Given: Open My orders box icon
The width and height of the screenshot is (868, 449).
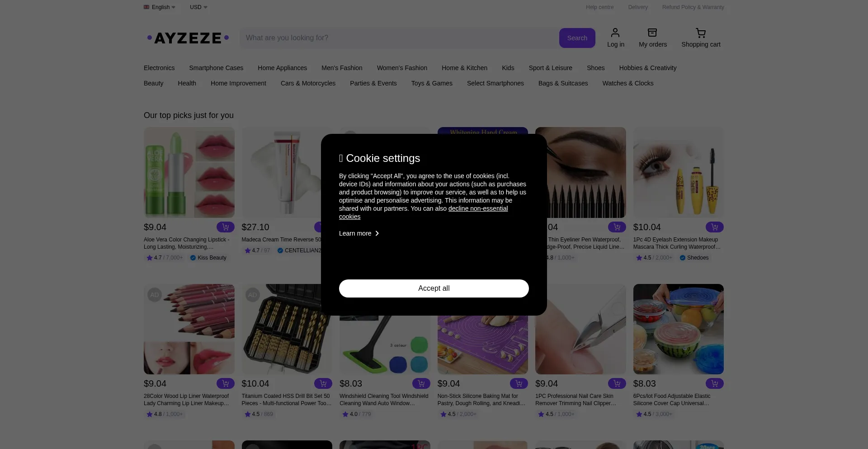Looking at the screenshot, I should 652,33.
